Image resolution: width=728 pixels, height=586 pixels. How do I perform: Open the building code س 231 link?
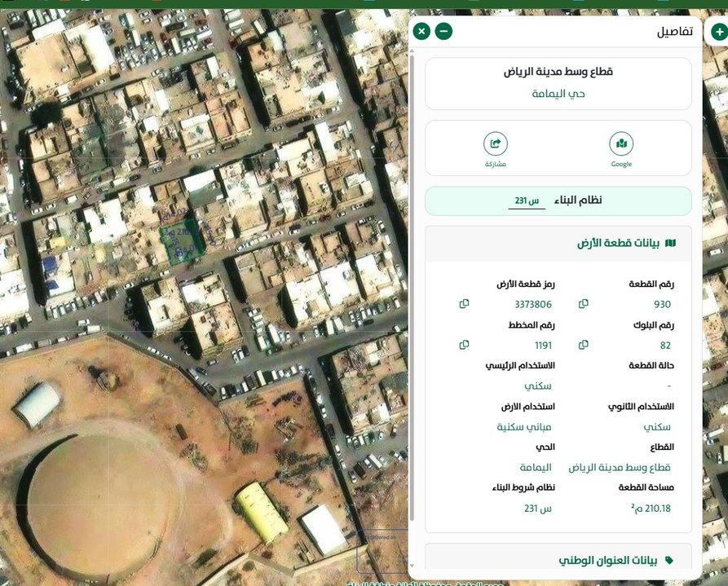527,201
